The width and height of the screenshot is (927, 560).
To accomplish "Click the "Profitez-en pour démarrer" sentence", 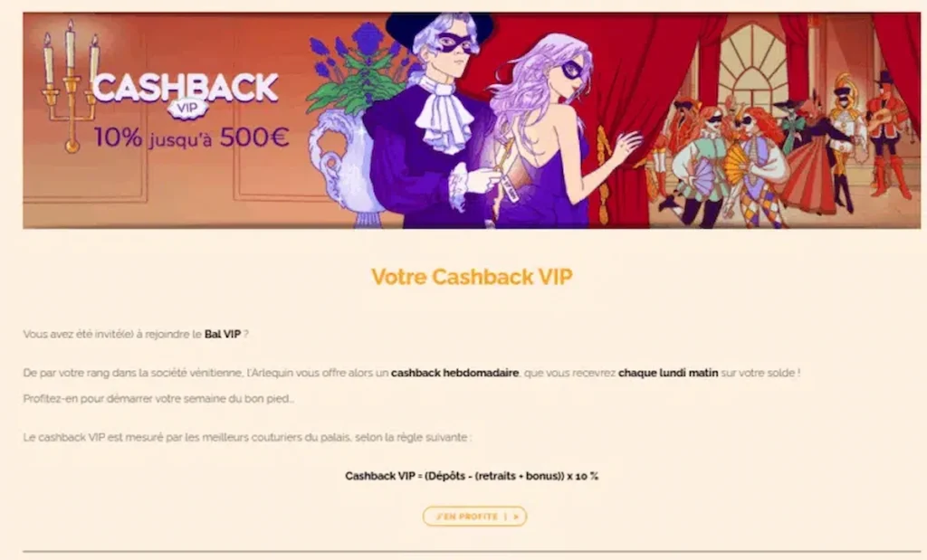I will coord(158,399).
